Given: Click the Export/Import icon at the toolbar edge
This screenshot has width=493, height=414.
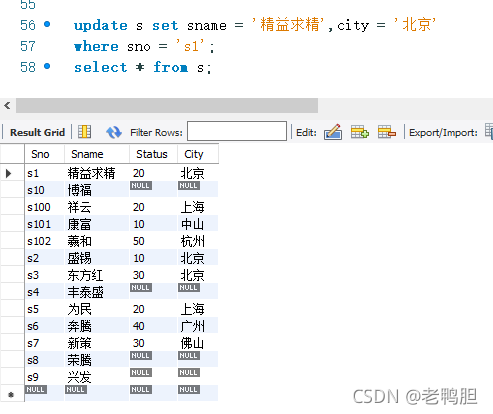Looking at the screenshot, I should point(489,131).
